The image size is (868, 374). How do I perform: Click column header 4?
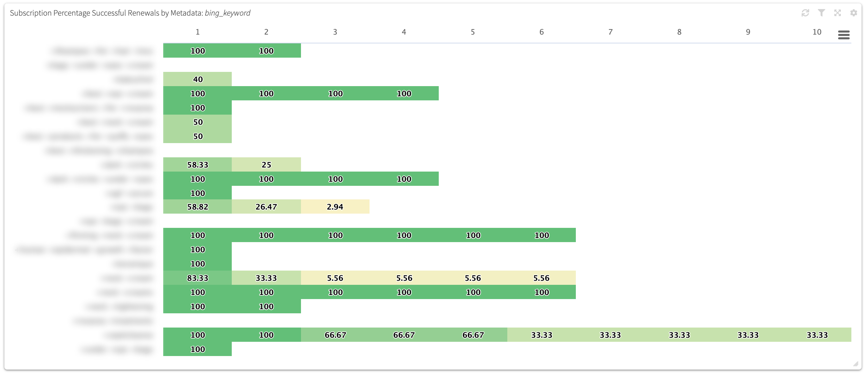point(404,32)
